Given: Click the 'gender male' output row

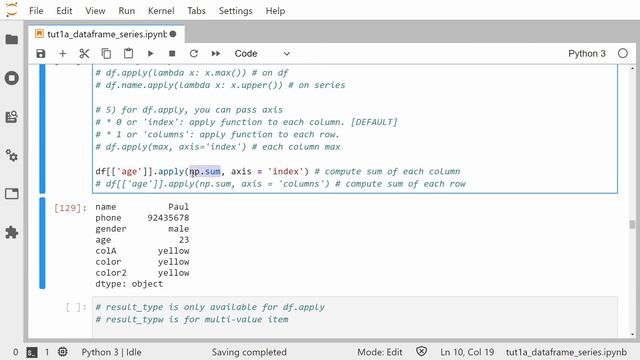Looking at the screenshot, I should 142,229.
